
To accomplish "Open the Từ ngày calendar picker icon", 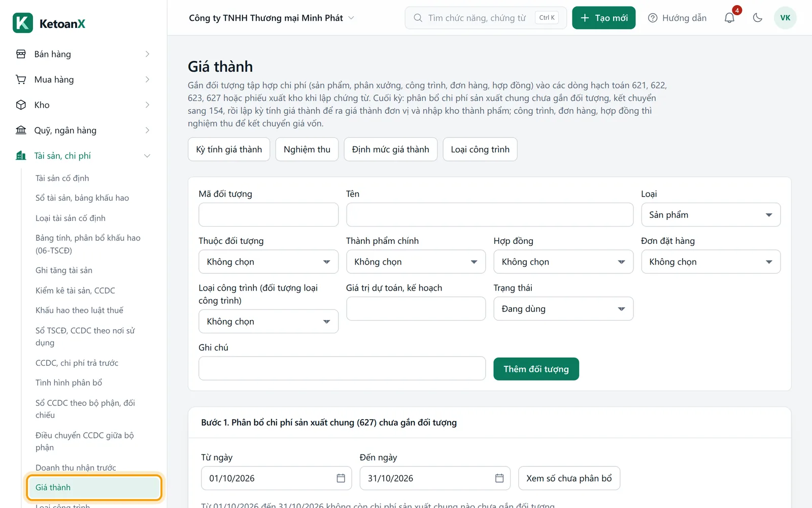I will pos(341,478).
